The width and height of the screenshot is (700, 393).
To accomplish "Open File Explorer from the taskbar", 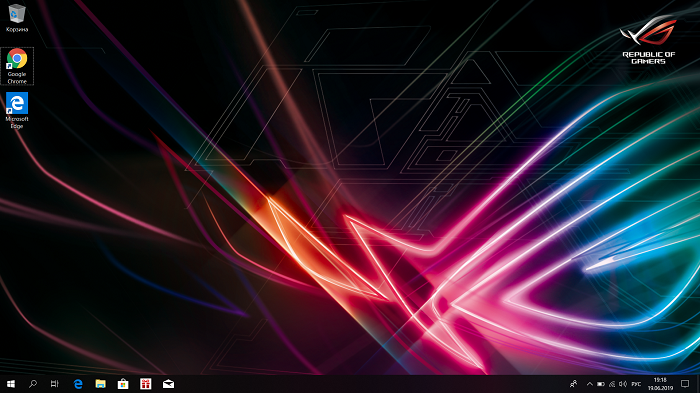I will 100,384.
